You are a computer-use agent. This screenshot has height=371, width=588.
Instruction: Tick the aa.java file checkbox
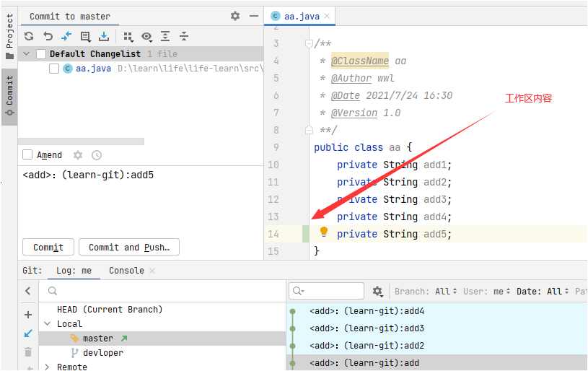coord(54,69)
